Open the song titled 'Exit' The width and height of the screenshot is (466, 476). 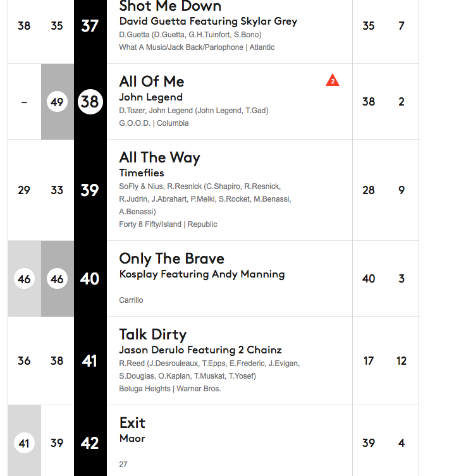point(132,423)
